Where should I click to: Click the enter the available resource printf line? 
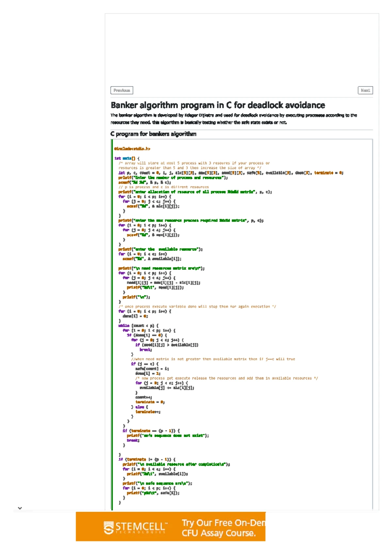pyautogui.click(x=160, y=249)
